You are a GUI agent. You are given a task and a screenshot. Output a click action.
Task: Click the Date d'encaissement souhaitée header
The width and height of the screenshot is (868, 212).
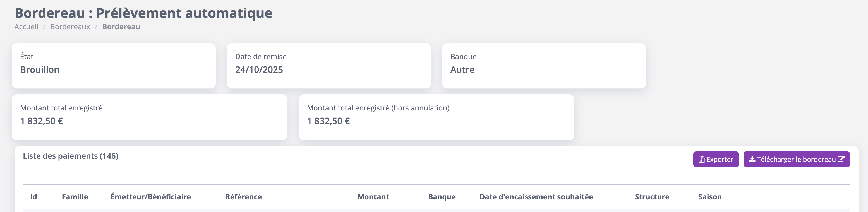(536, 197)
